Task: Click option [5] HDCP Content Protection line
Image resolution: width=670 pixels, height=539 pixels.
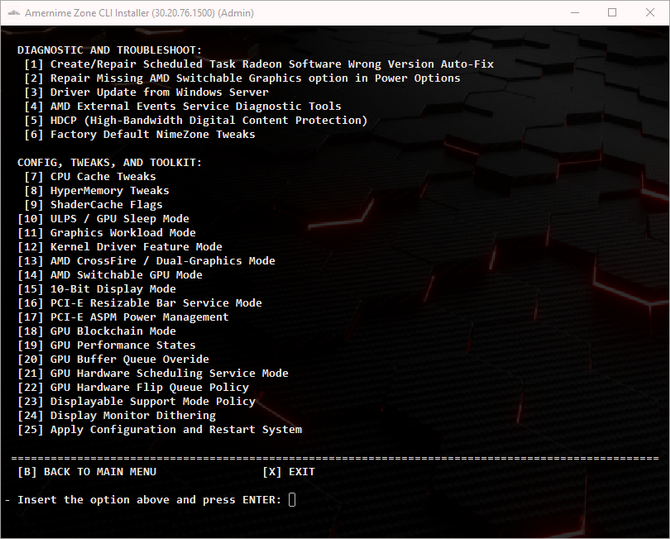Action: 196,121
